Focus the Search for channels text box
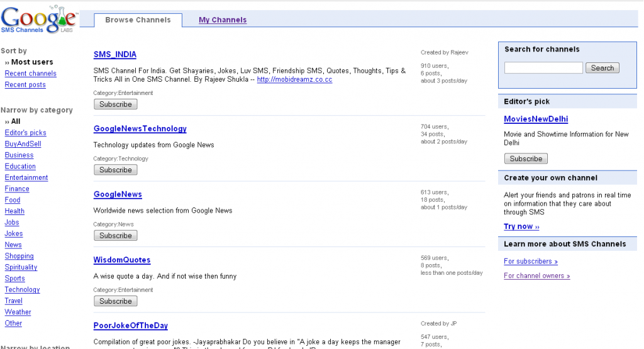 click(x=543, y=68)
